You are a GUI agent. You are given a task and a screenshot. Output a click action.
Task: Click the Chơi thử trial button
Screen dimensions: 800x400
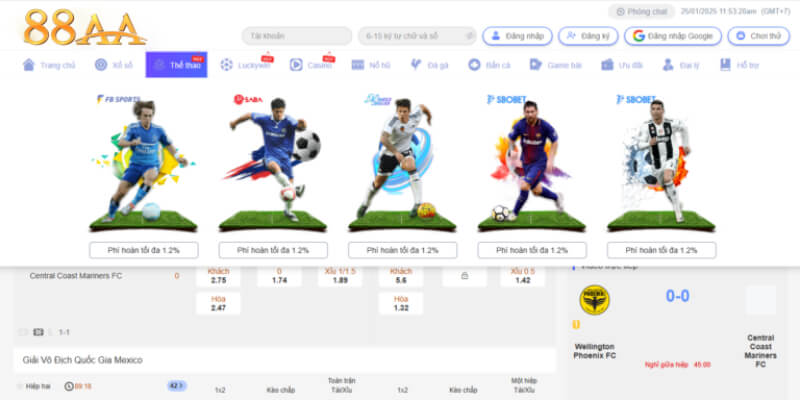pos(758,36)
